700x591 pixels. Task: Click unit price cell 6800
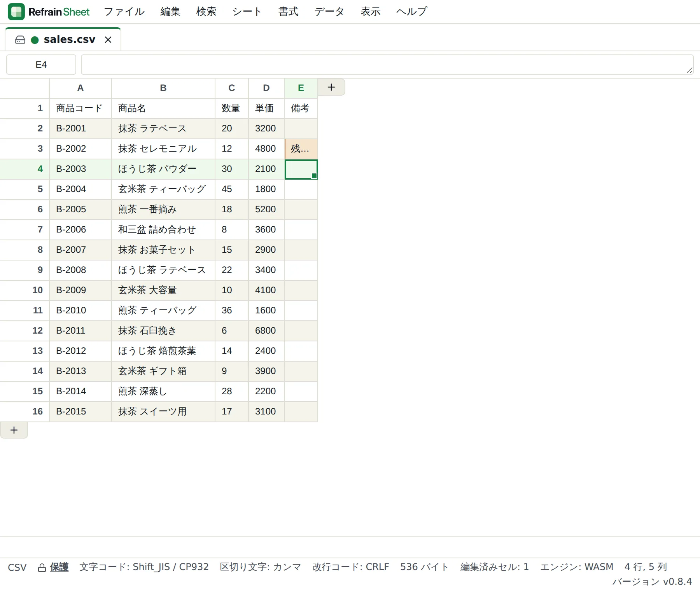[266, 330]
